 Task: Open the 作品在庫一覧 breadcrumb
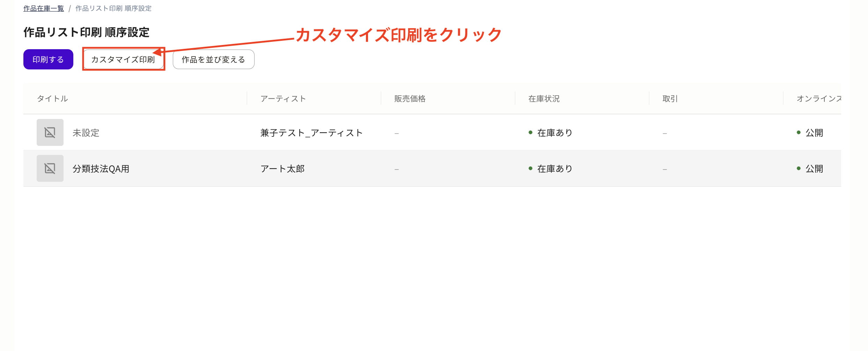coord(43,8)
